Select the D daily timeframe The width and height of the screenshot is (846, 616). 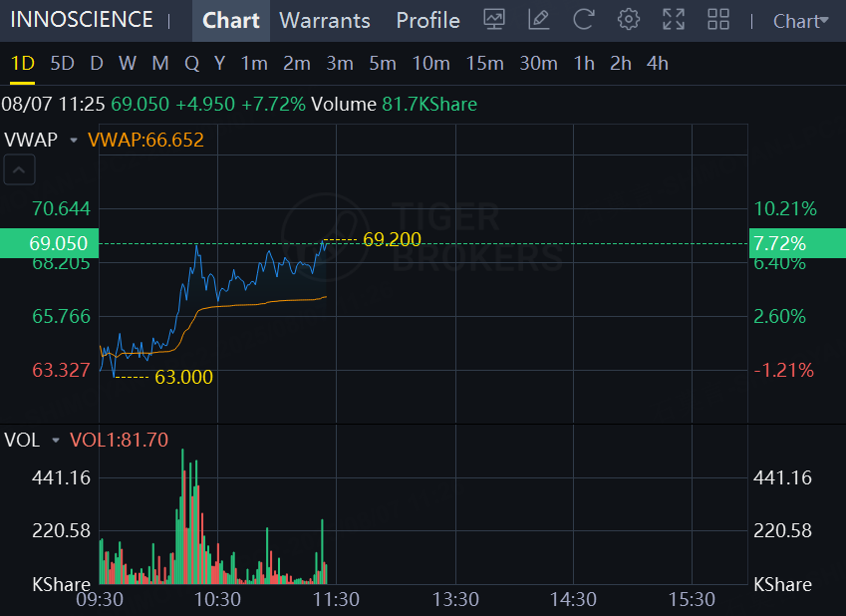97,64
